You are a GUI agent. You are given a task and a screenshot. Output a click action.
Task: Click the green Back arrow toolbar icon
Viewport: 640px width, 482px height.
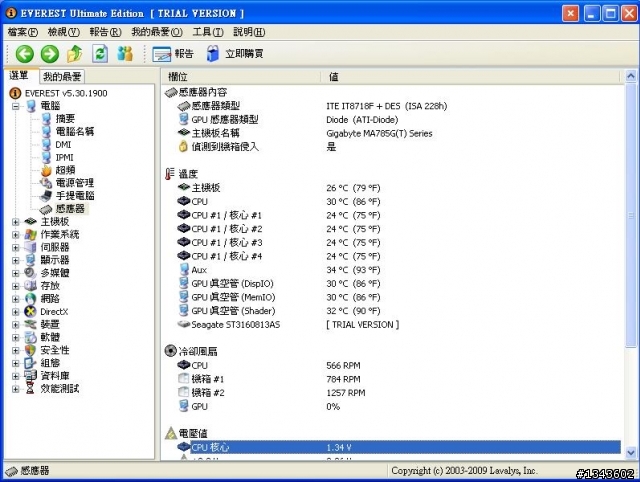coord(24,54)
